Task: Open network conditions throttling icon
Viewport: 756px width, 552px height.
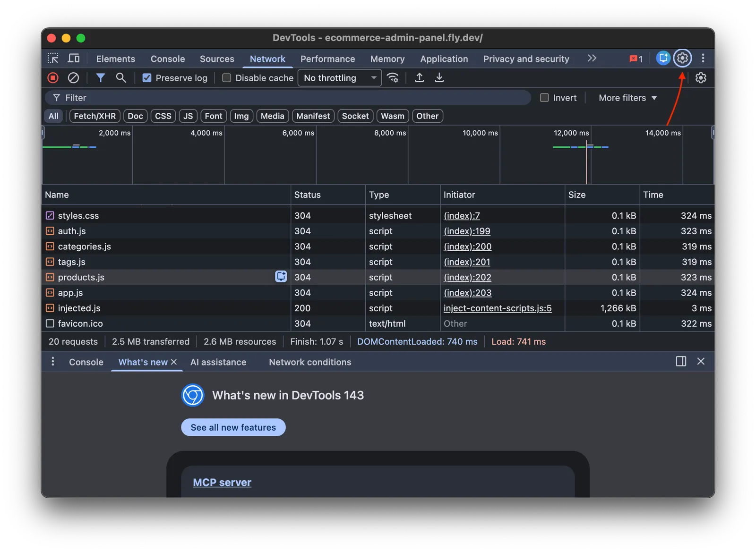Action: [x=393, y=78]
